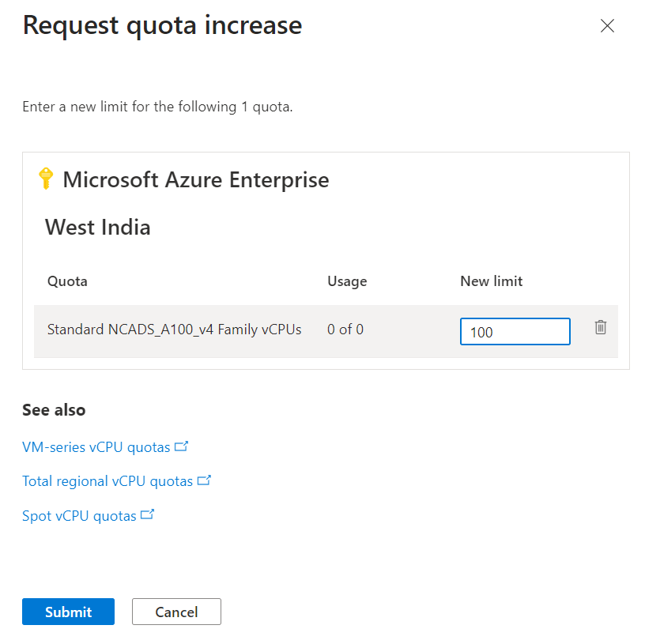Screen dimensions: 645x644
Task: Close the Request quota increase panel
Action: 607,25
